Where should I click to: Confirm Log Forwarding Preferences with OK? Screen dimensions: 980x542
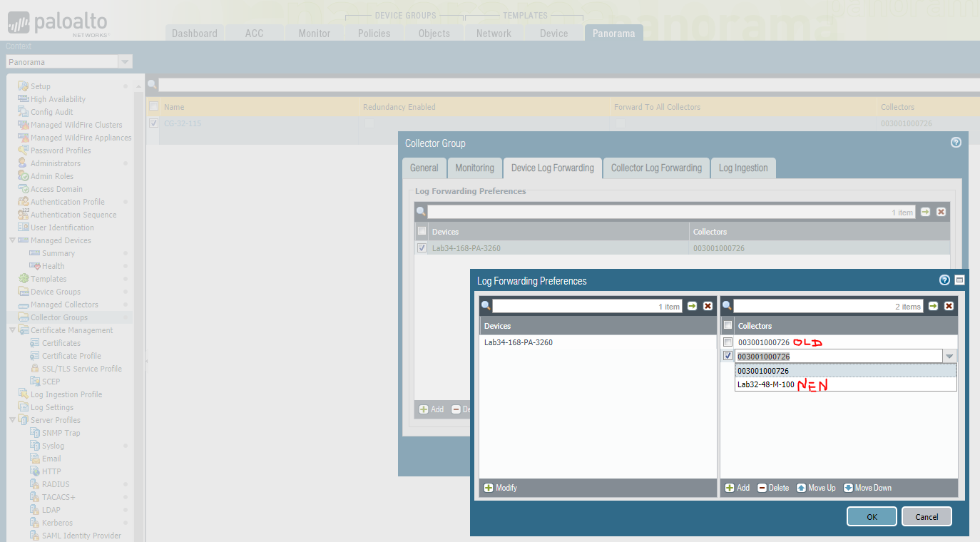coord(872,517)
